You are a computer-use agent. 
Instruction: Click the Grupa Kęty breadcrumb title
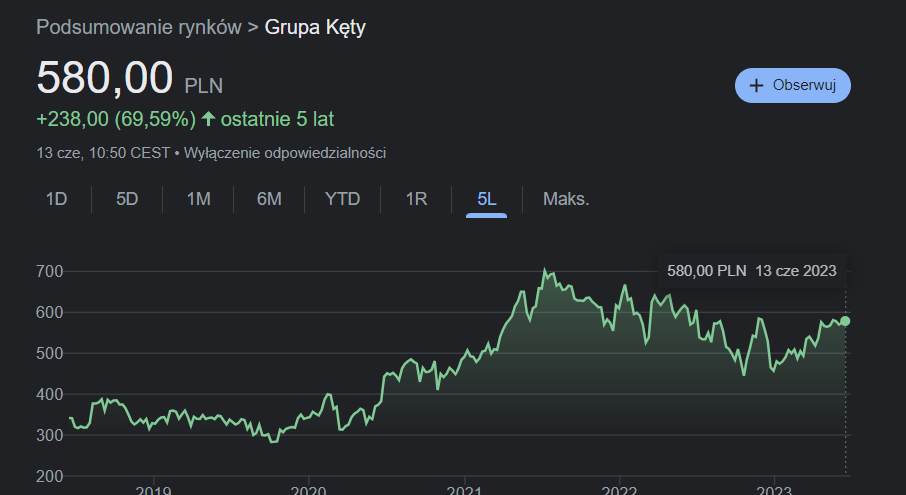click(315, 27)
